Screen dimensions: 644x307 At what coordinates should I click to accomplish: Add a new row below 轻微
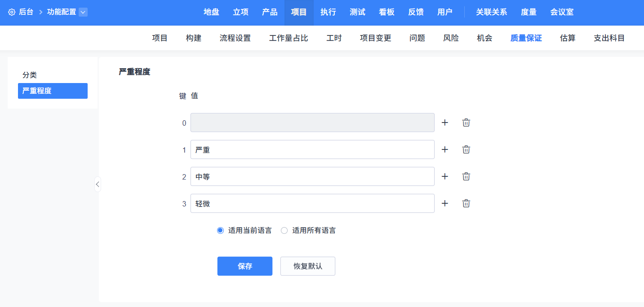(x=445, y=203)
